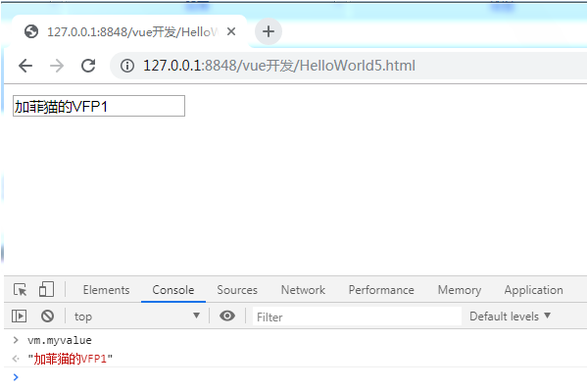Close the HelloWorld5 browser tab

pyautogui.click(x=231, y=31)
